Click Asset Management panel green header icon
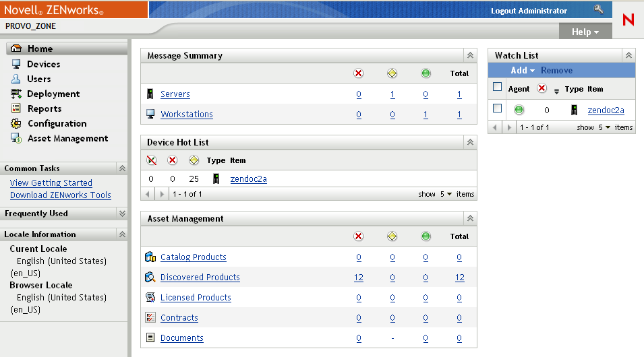This screenshot has width=644, height=357. click(426, 236)
